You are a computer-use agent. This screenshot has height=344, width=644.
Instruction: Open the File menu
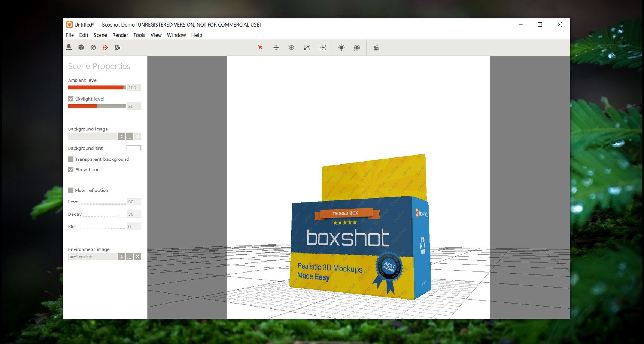(70, 35)
